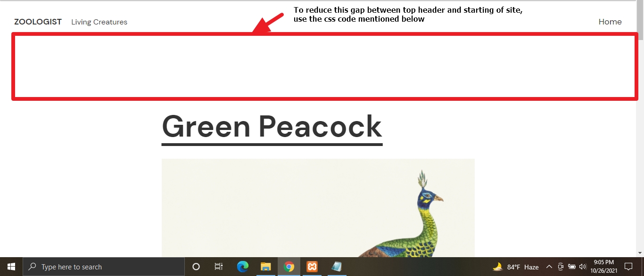Open the Action Center notifications panel

[x=628, y=267]
